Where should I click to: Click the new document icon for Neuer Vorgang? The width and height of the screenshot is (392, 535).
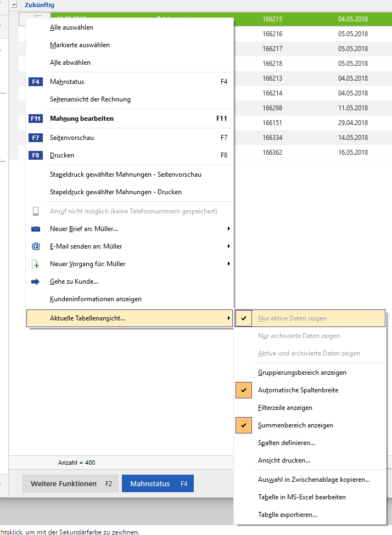pyautogui.click(x=36, y=264)
